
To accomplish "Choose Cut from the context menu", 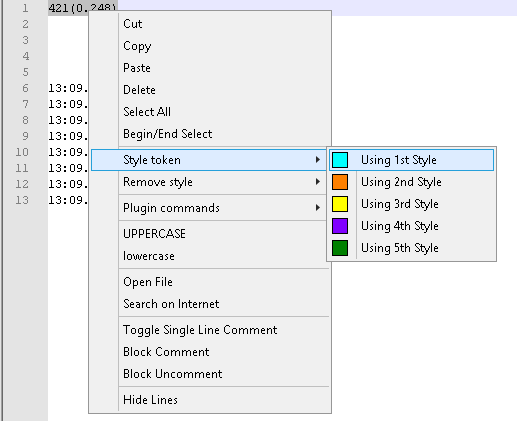I will pos(210,24).
